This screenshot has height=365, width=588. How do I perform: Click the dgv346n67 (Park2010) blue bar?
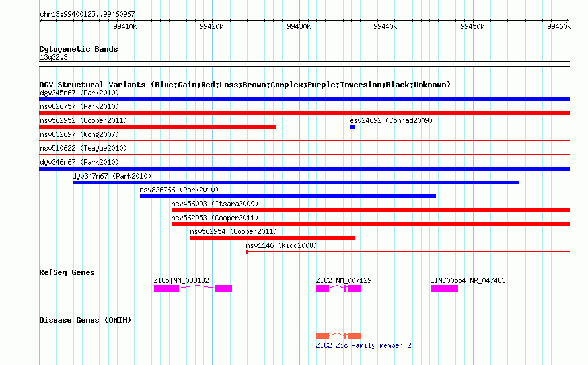click(304, 169)
